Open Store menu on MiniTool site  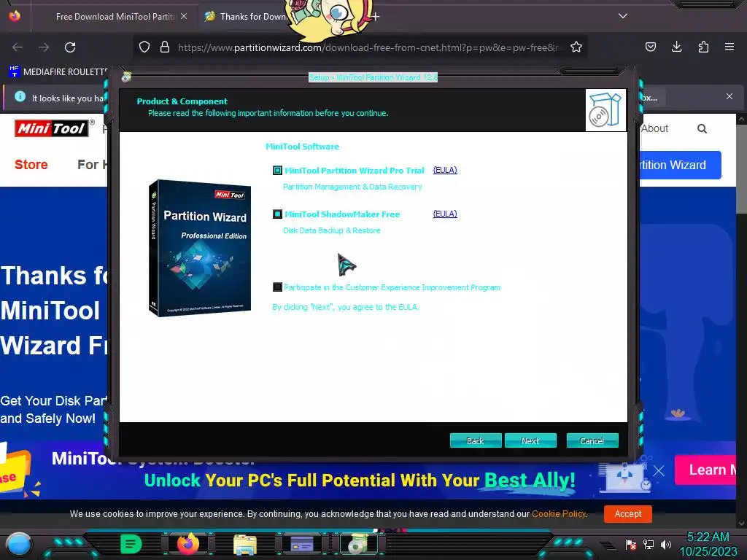coord(31,164)
